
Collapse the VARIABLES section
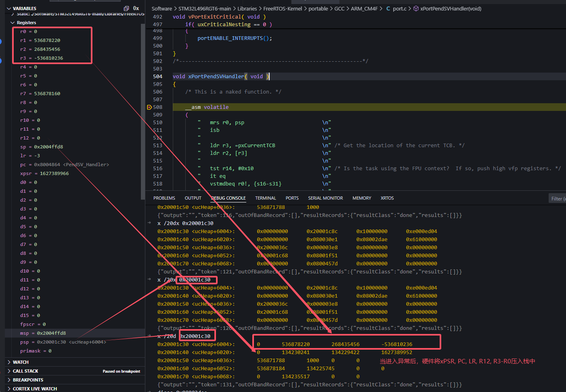9,8
